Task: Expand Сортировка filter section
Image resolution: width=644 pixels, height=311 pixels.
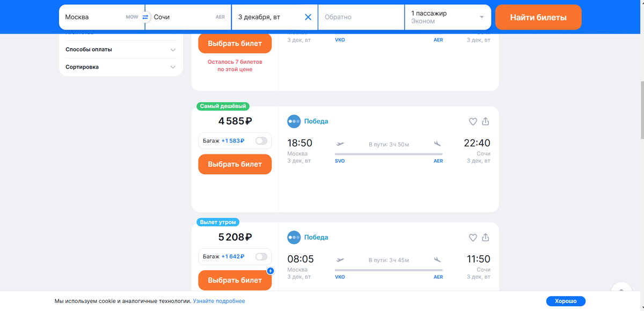Action: (121, 67)
